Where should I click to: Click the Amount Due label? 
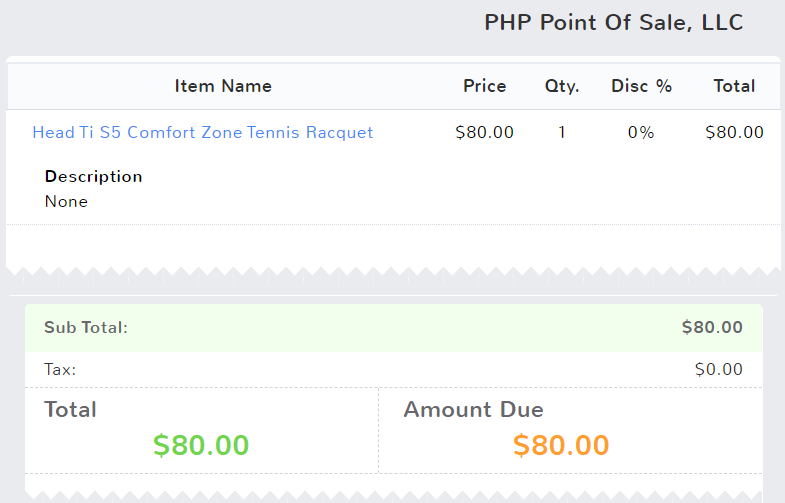coord(474,409)
